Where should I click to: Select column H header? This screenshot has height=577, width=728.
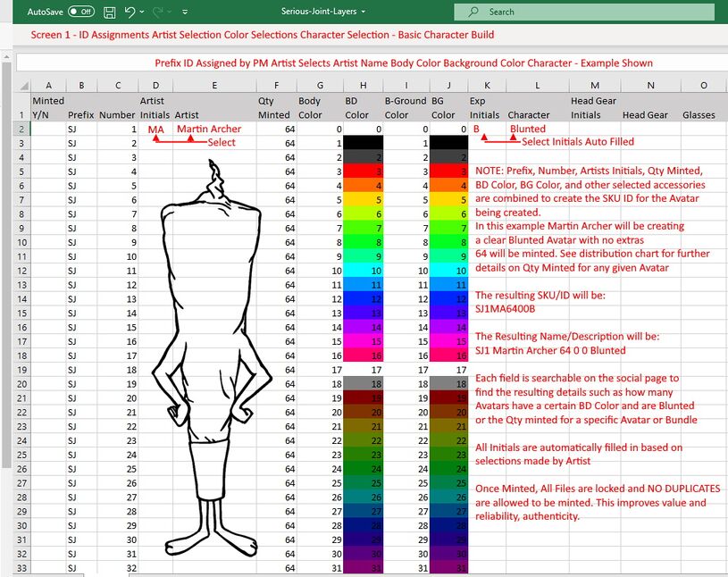363,86
